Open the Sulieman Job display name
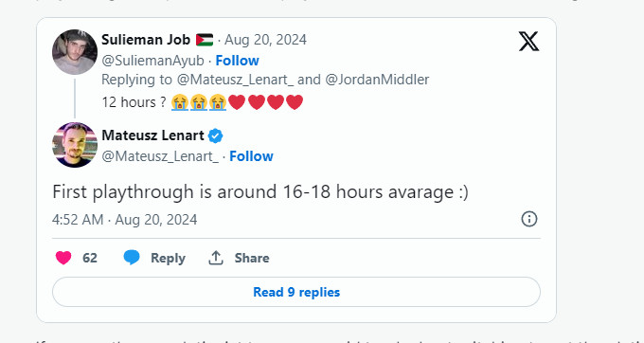 point(146,40)
